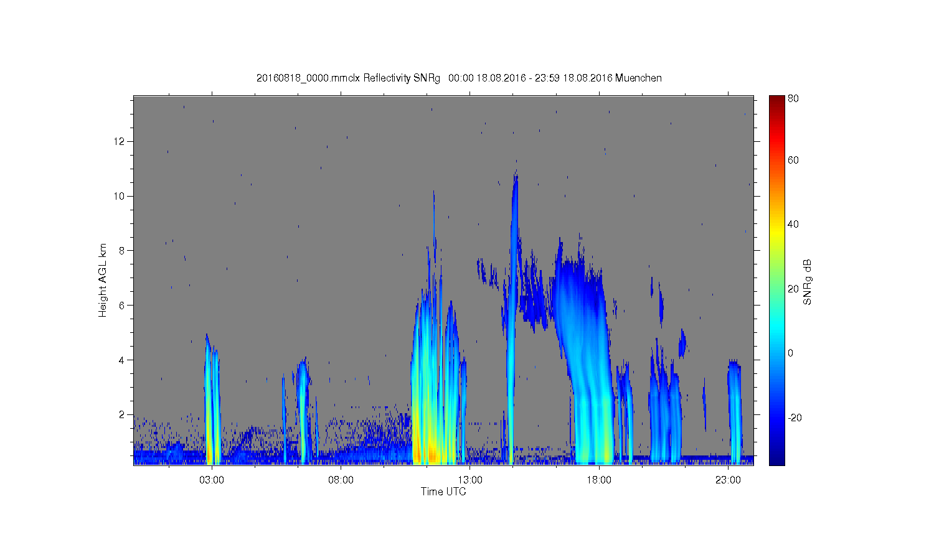Click the 'SNRg dB' colorbar title
Viewport: 934px width, 560px height.
[x=808, y=282]
